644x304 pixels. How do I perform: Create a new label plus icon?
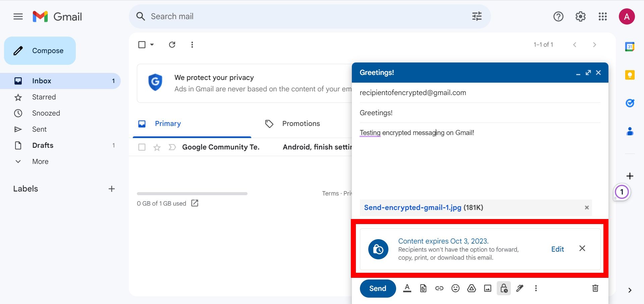coord(112,189)
